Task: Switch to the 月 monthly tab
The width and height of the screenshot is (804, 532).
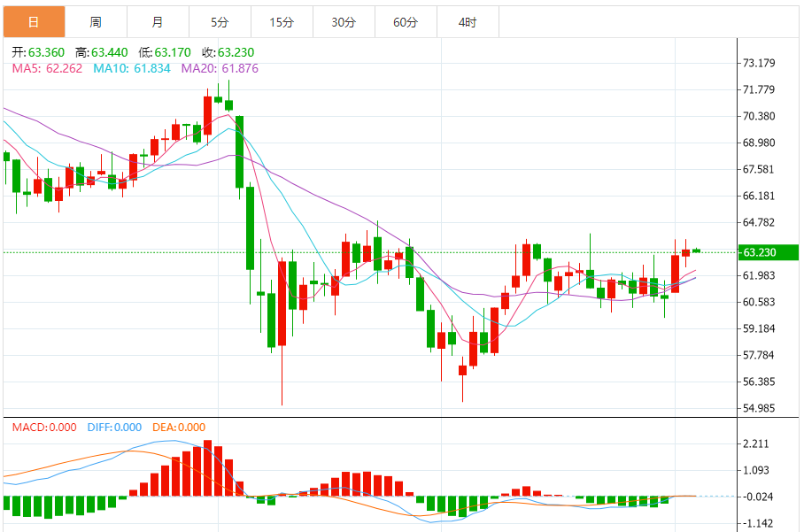Action: click(x=158, y=22)
